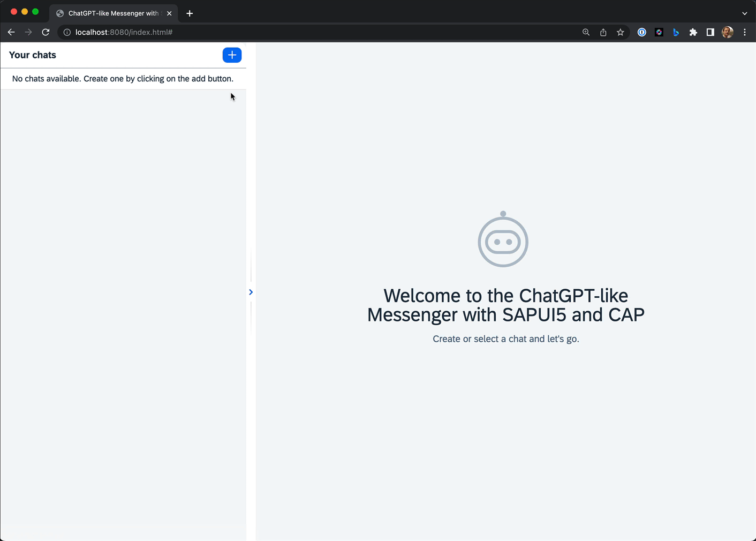Image resolution: width=756 pixels, height=541 pixels.
Task: Share this page using the share icon
Action: click(603, 32)
